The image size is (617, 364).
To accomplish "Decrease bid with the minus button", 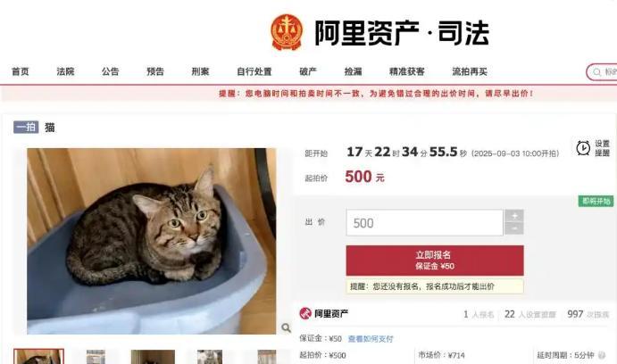I will pyautogui.click(x=514, y=228).
